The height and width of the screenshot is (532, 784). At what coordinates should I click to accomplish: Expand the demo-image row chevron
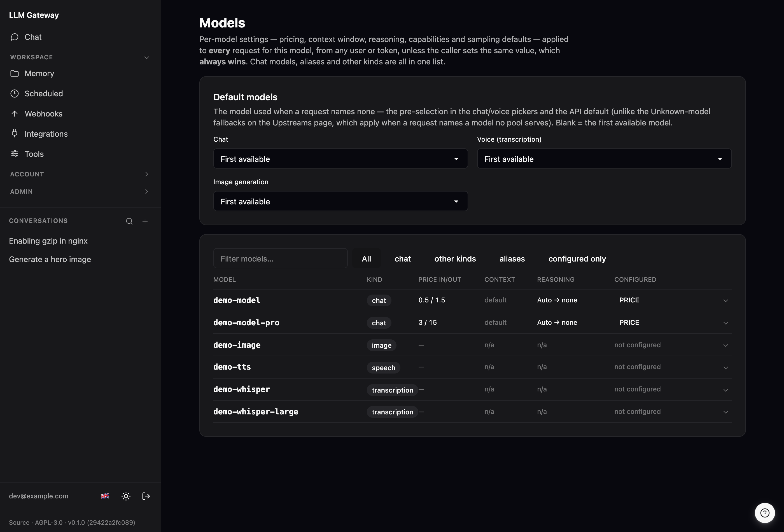tap(726, 345)
